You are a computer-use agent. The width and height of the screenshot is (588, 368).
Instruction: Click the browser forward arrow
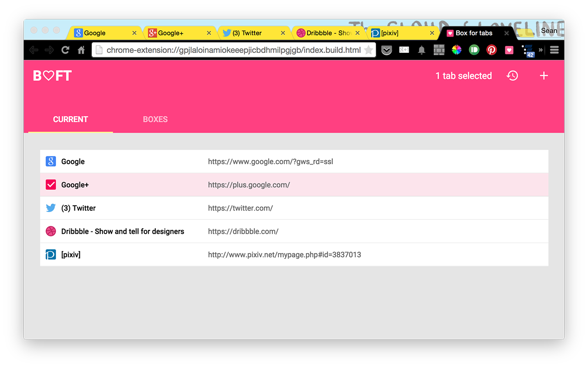coord(49,50)
